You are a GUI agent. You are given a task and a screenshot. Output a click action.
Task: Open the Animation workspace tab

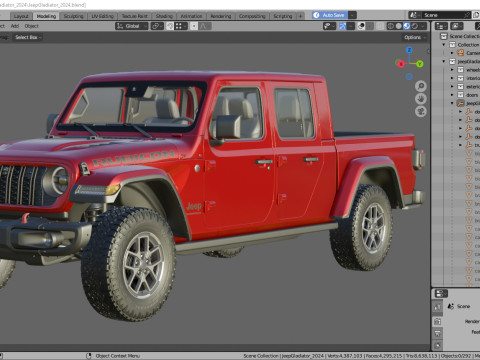pos(191,16)
